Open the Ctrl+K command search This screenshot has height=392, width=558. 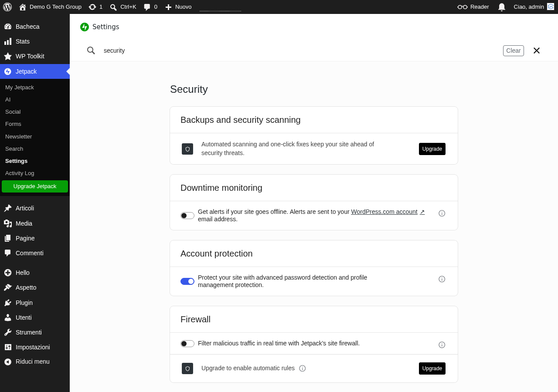point(123,7)
